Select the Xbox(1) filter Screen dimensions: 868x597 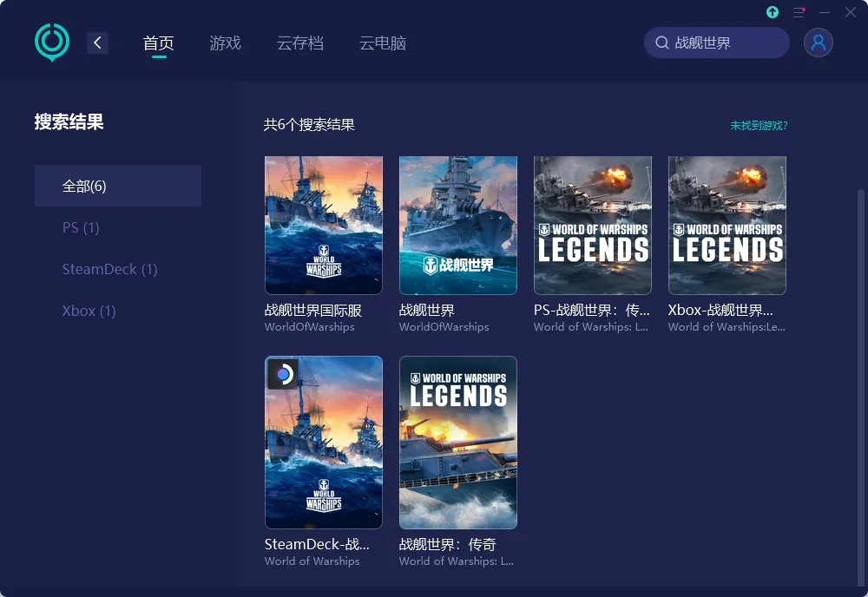click(x=89, y=311)
